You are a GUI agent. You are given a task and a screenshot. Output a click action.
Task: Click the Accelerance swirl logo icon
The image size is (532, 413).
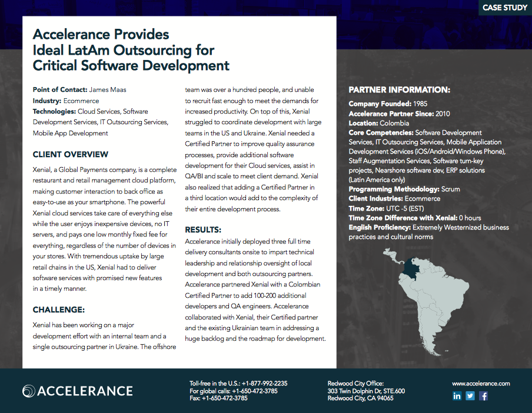coord(28,391)
